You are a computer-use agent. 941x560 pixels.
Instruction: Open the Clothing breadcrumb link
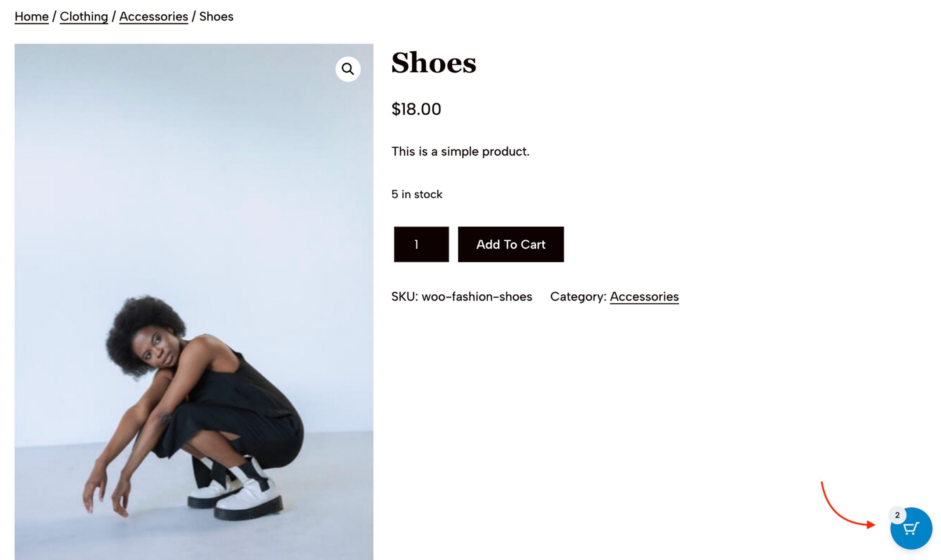84,17
